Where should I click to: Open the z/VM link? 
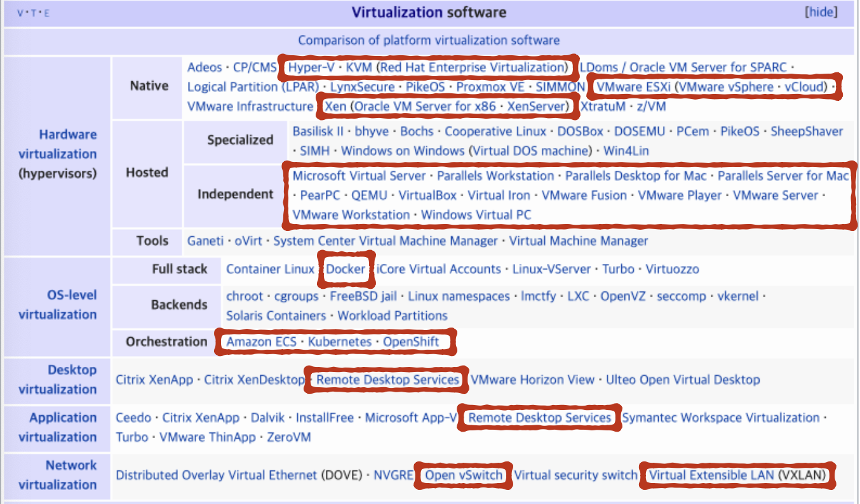tap(651, 107)
